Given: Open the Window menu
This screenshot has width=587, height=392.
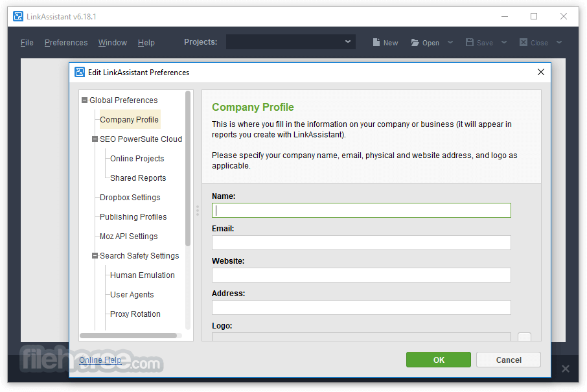Looking at the screenshot, I should pyautogui.click(x=113, y=43).
